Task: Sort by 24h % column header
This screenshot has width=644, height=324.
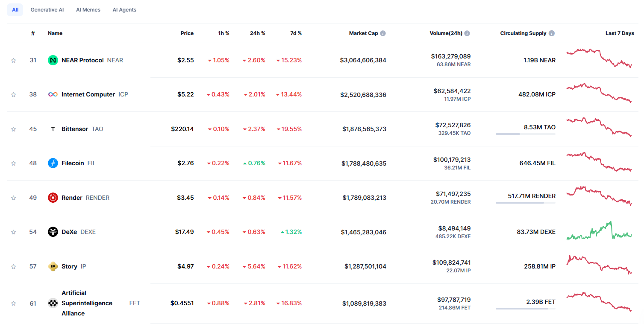Action: pos(258,33)
